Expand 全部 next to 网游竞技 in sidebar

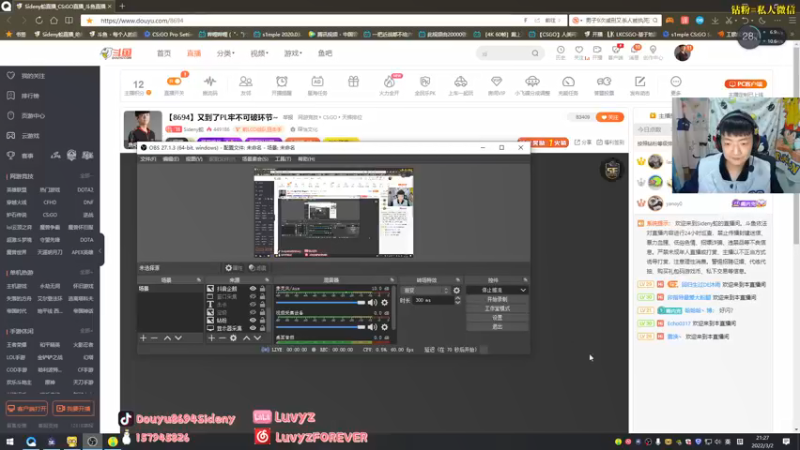click(x=86, y=176)
